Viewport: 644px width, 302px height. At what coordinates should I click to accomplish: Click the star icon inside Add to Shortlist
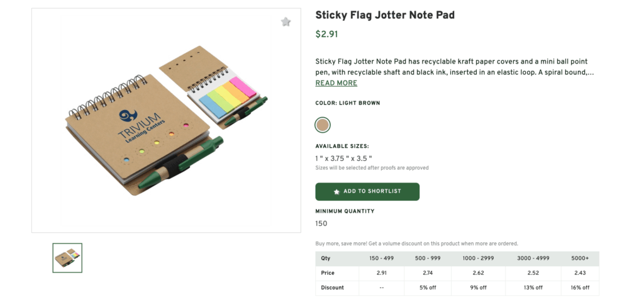coord(337,191)
